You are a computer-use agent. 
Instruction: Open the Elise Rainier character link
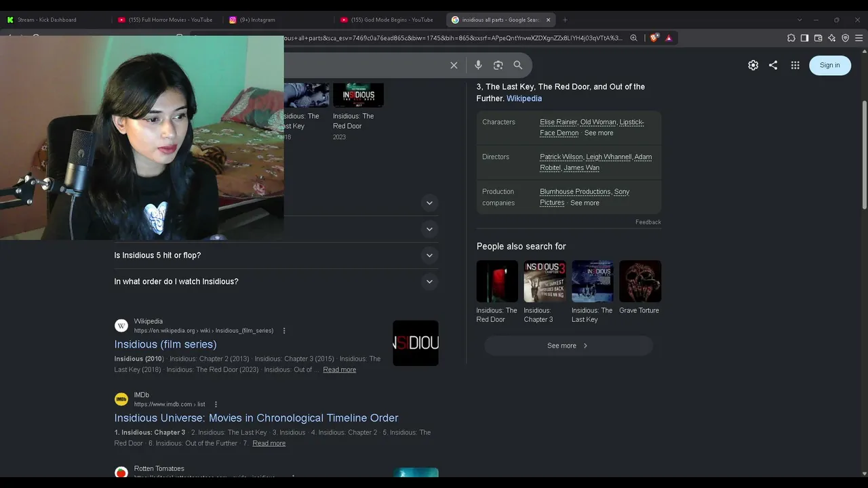tap(558, 122)
